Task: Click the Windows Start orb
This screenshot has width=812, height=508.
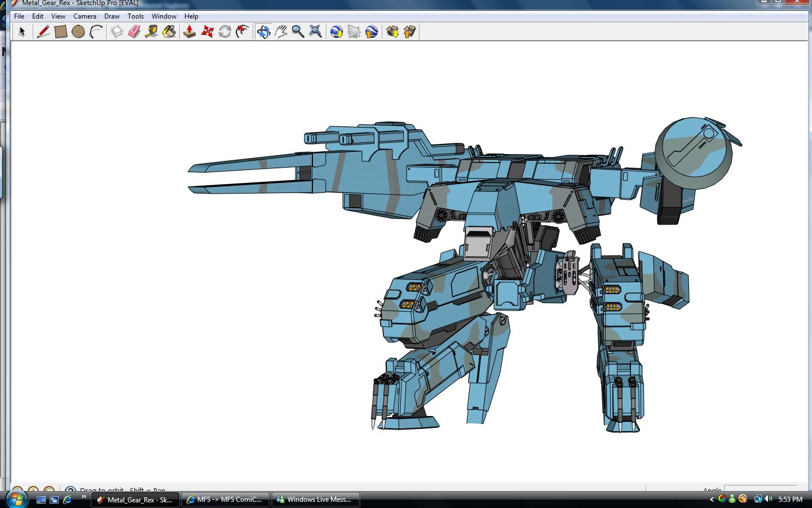Action: tap(15, 499)
